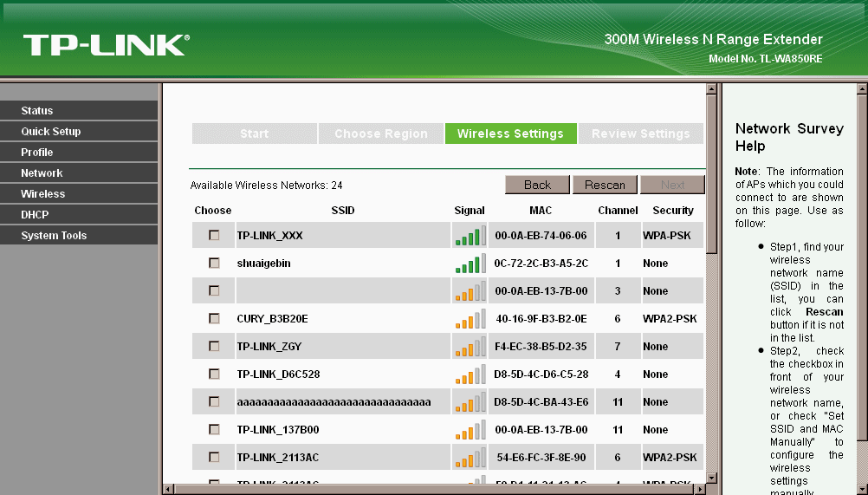The image size is (868, 495).
Task: Tick the TP-LINK_137B00 checkbox
Action: pos(214,429)
